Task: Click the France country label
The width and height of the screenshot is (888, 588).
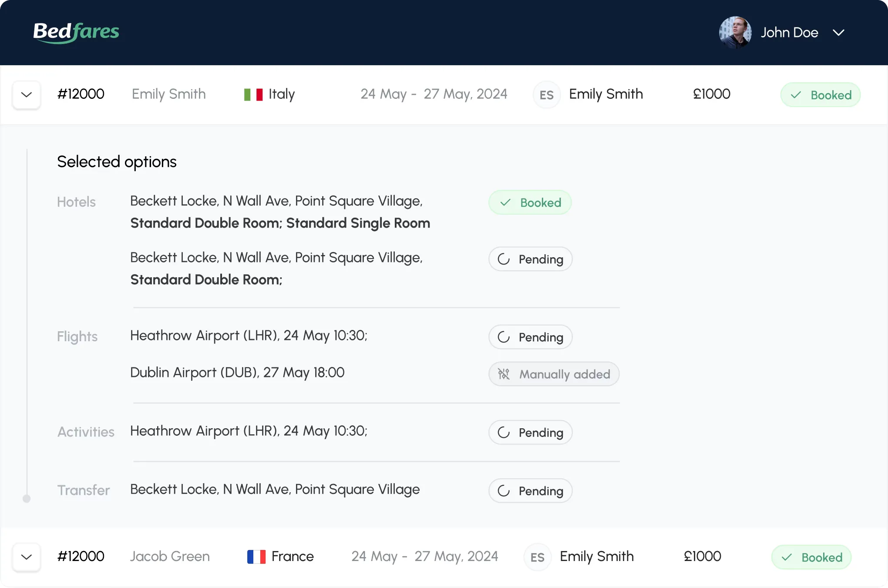Action: point(293,556)
